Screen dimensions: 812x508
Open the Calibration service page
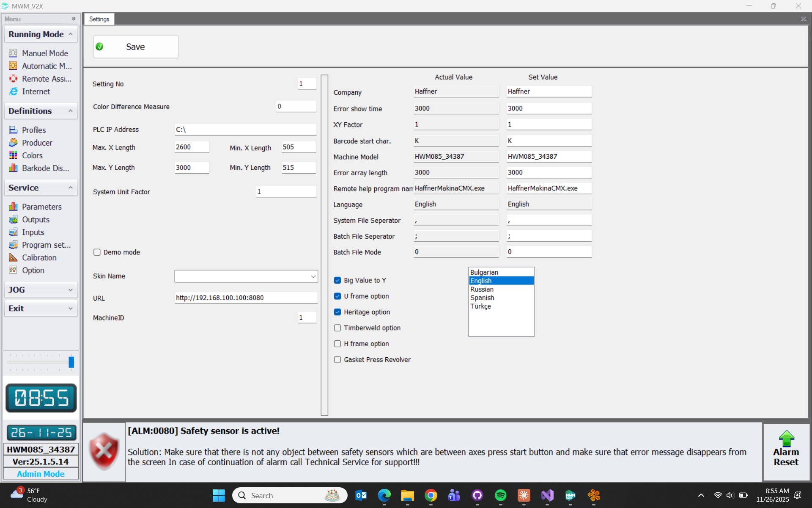coord(39,257)
